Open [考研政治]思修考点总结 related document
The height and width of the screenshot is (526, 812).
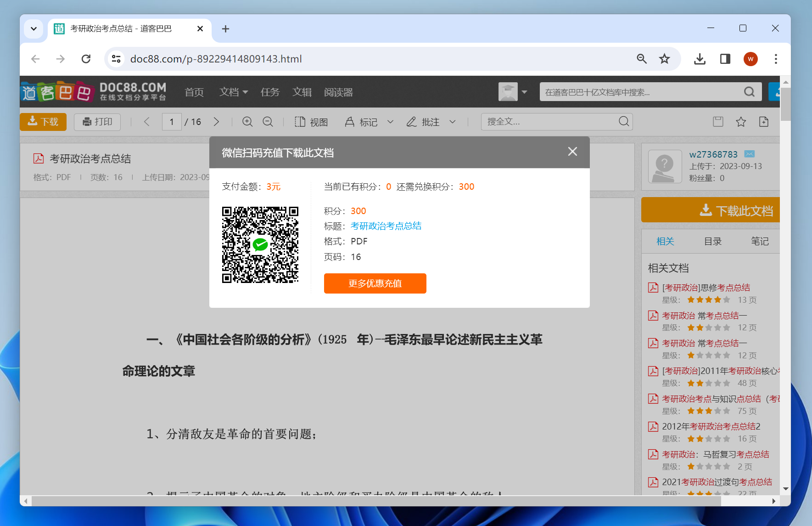click(706, 288)
